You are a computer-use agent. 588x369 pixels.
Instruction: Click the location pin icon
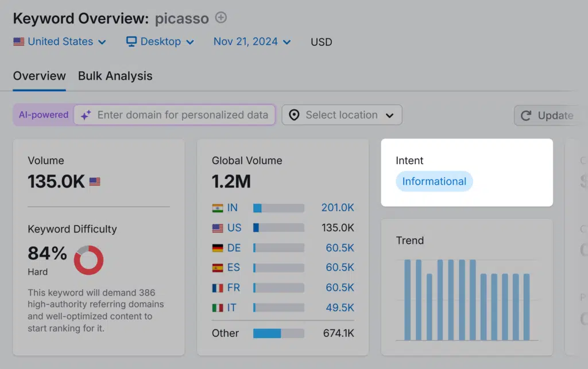pyautogui.click(x=295, y=115)
